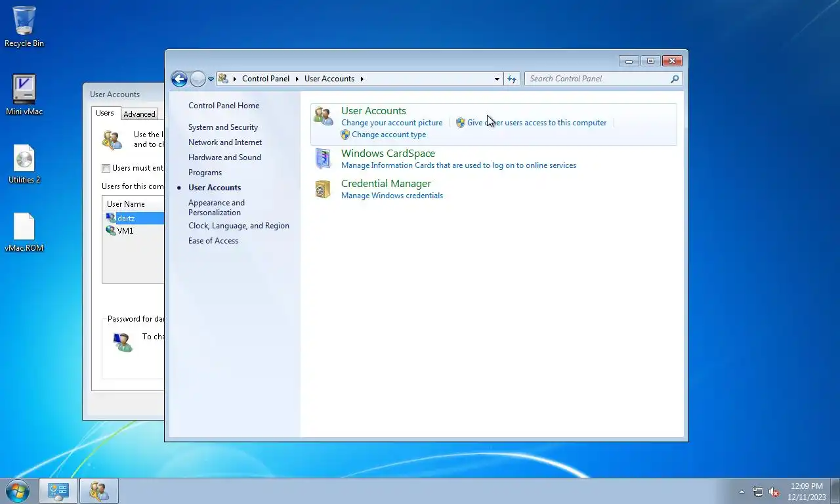
Task: Click Manage Information Cards link
Action: (x=459, y=165)
